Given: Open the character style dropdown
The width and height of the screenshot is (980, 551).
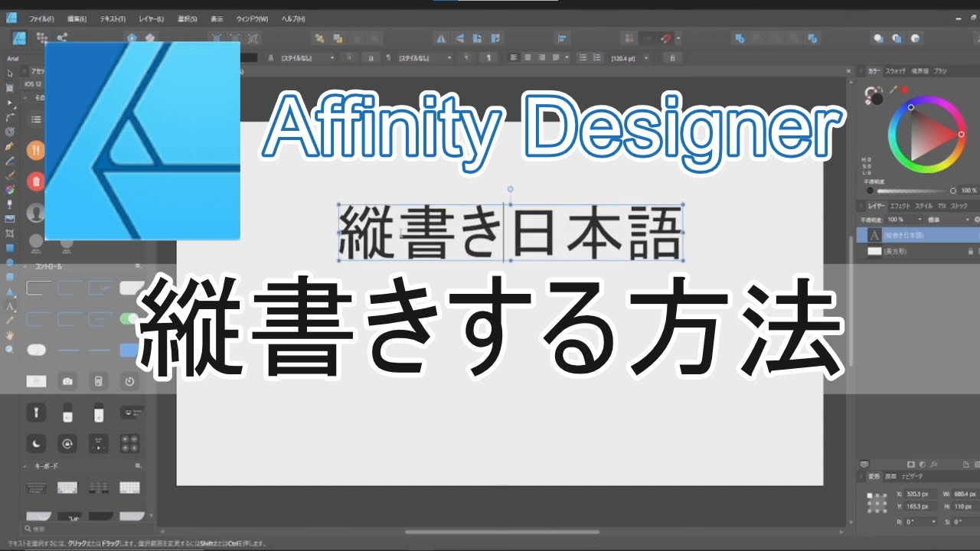Looking at the screenshot, I should pos(308,57).
